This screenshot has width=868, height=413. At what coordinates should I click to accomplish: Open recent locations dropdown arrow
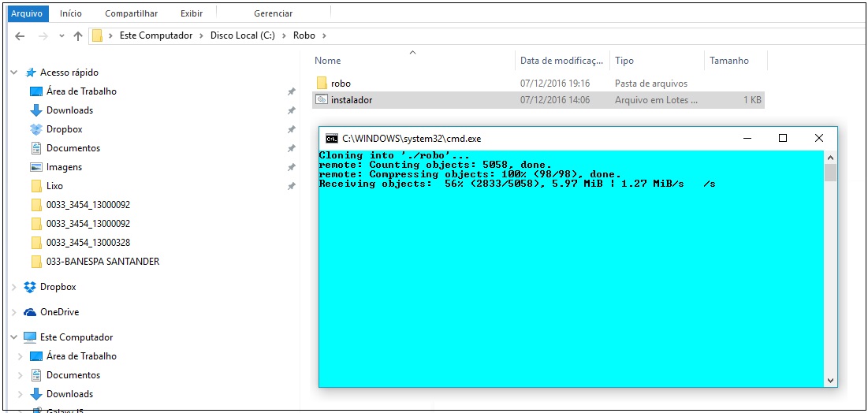(x=61, y=35)
